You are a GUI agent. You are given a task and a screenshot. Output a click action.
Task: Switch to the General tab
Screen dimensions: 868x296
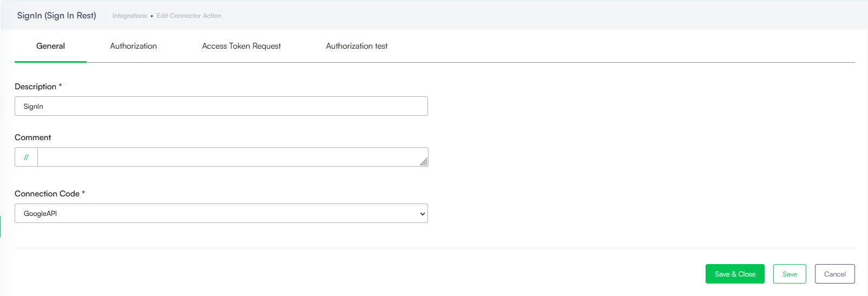tap(50, 46)
